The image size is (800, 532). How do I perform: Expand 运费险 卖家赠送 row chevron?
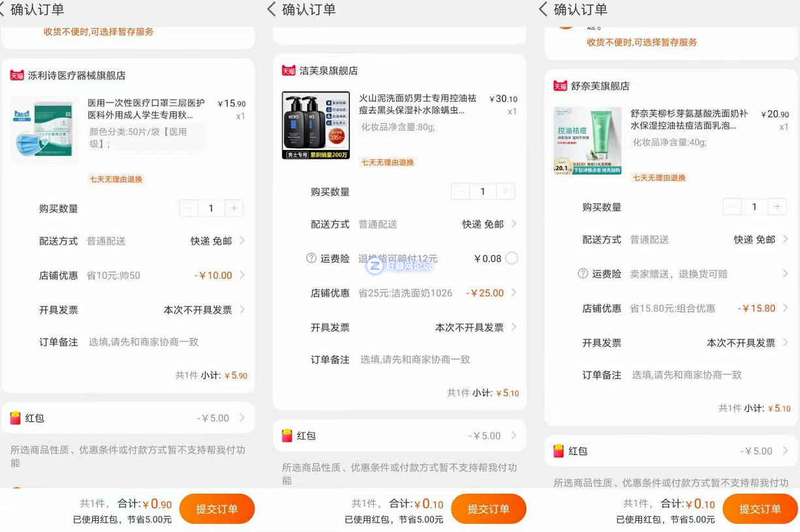[785, 274]
